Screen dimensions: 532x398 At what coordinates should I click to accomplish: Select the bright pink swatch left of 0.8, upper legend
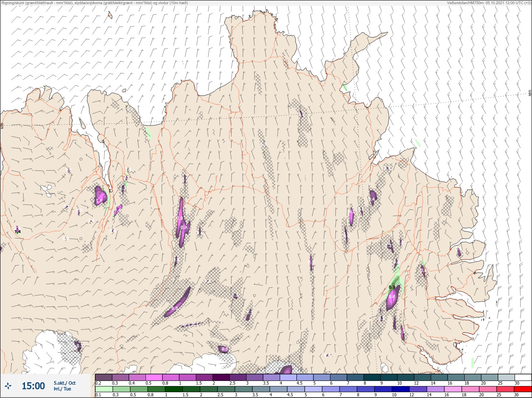tap(154, 377)
